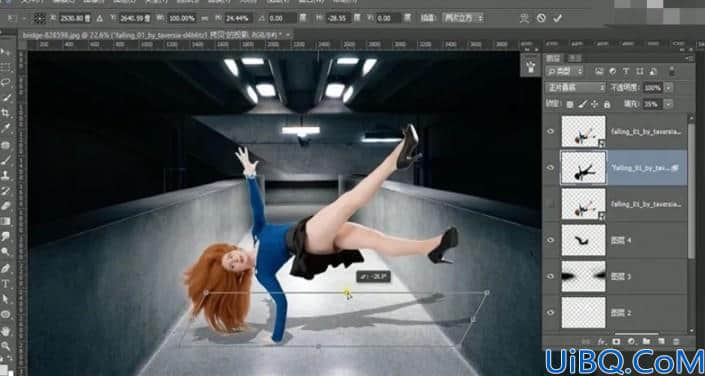Select the Rectangular Marquee tool
This screenshot has width=705, height=376.
[x=6, y=67]
